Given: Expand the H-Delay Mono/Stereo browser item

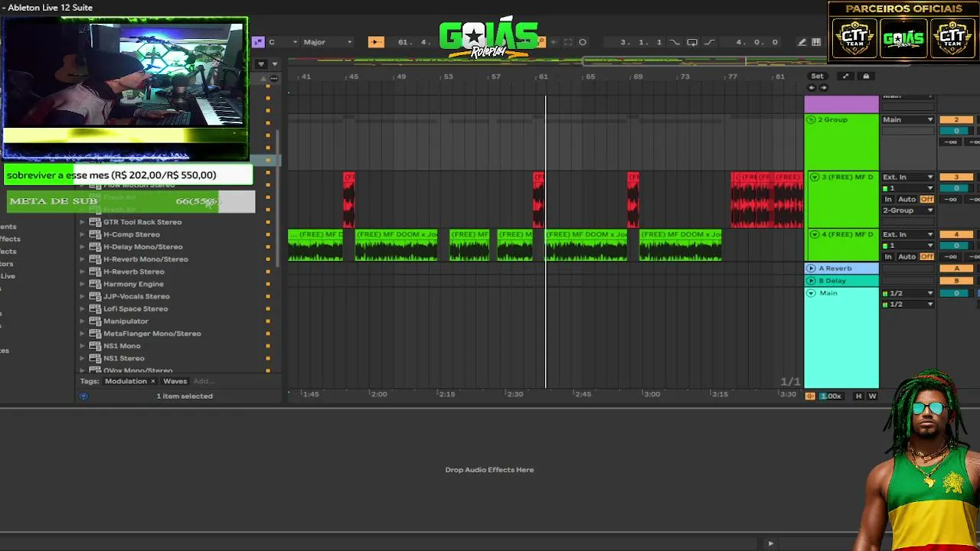Looking at the screenshot, I should click(83, 247).
